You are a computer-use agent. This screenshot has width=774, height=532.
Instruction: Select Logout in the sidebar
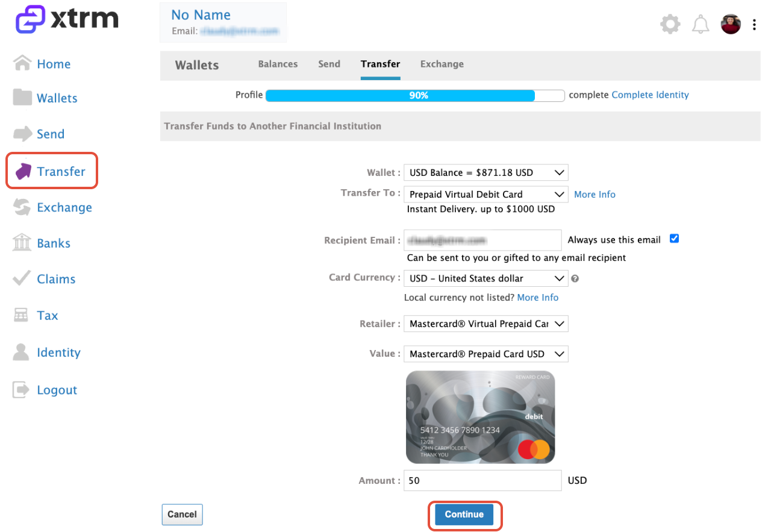57,390
